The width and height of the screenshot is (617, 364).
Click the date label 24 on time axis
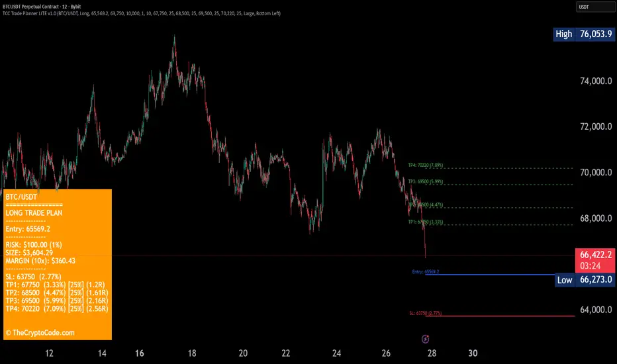336,353
